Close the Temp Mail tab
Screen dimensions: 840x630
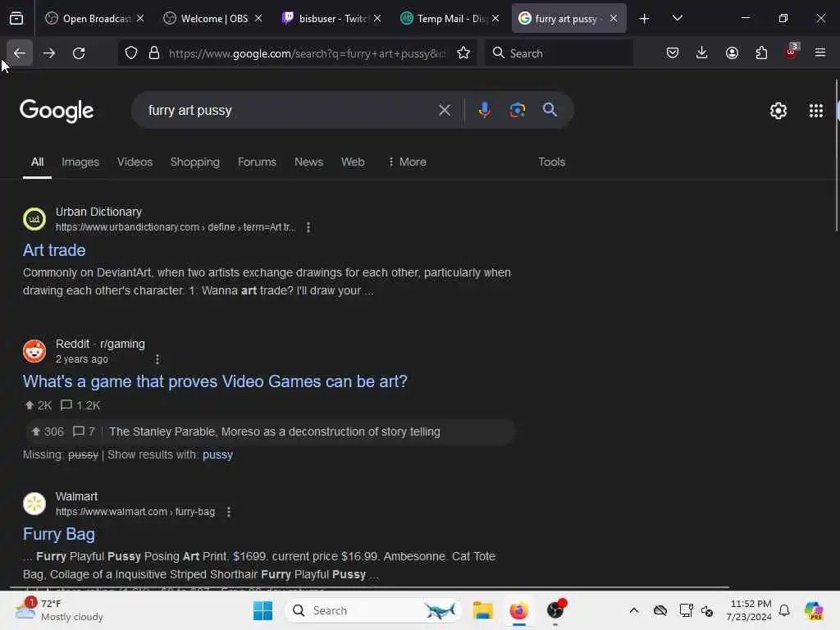495,19
